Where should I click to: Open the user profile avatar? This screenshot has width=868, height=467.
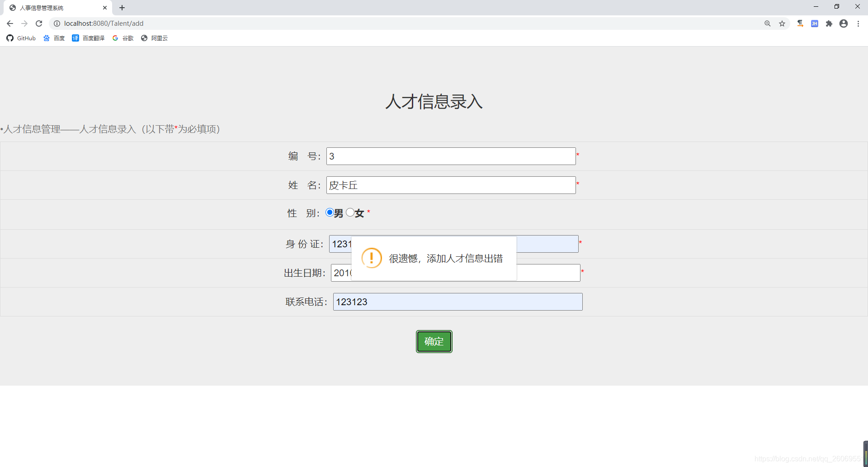(x=844, y=24)
